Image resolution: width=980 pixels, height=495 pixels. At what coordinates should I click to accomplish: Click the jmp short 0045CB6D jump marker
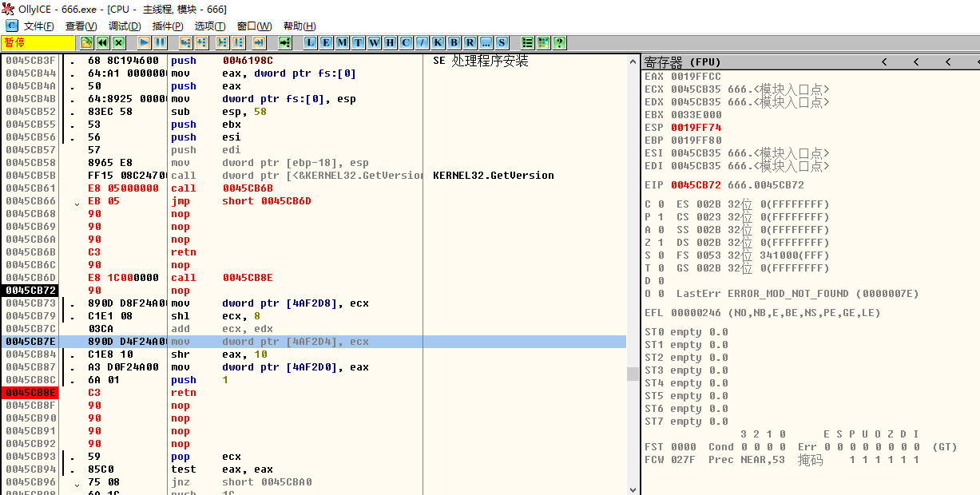coord(77,201)
